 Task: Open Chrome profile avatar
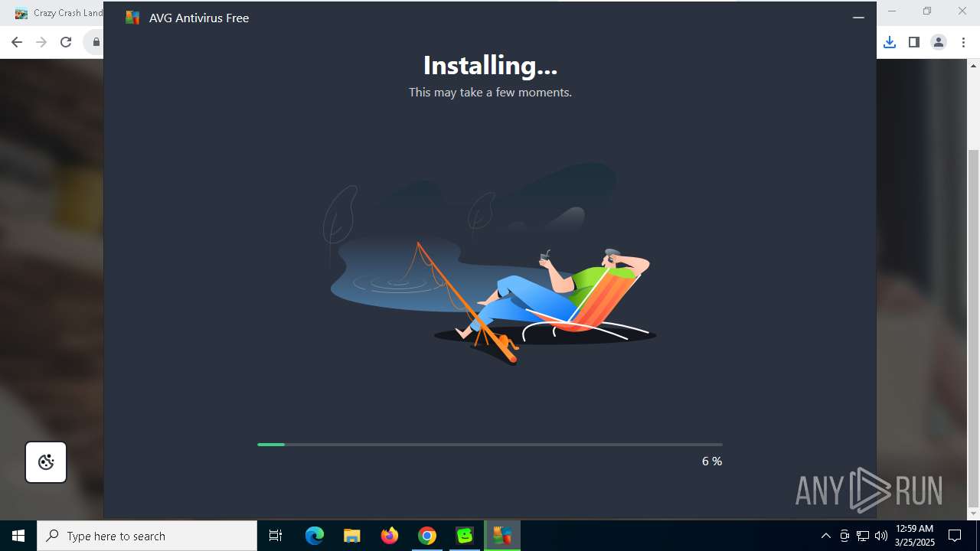pos(939,42)
